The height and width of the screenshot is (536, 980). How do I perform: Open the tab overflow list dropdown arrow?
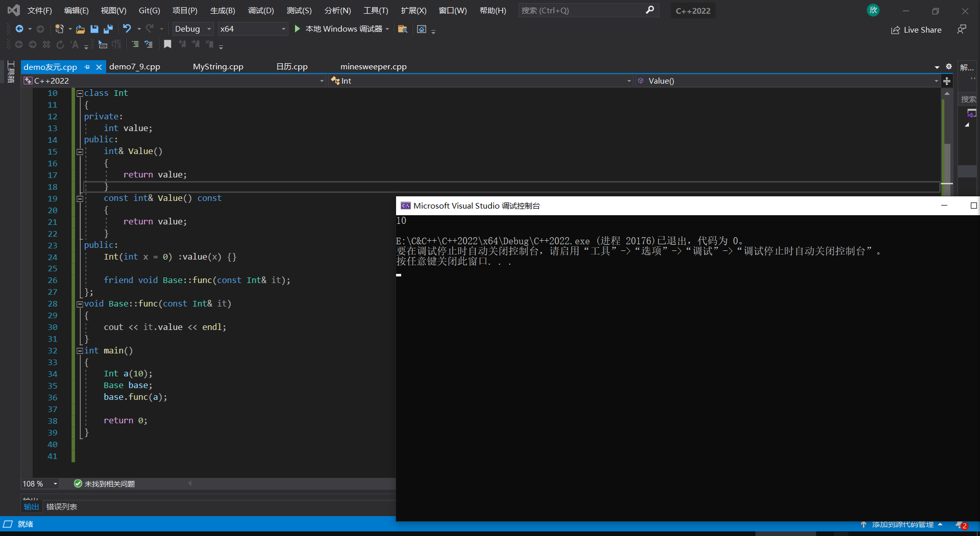tap(937, 67)
